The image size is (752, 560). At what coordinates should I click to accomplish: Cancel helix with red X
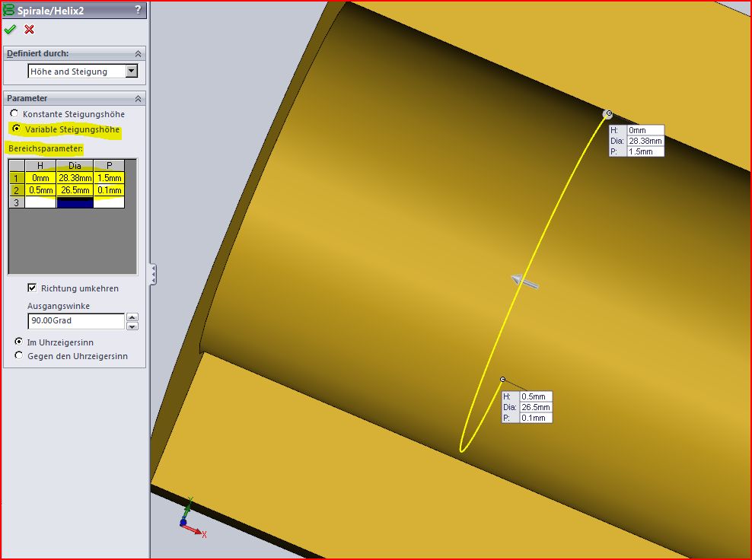(x=29, y=30)
